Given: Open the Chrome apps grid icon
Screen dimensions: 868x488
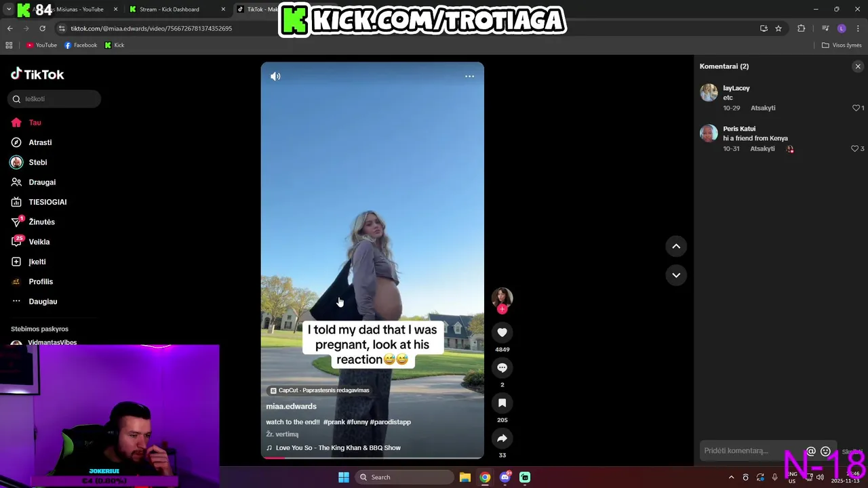Looking at the screenshot, I should point(9,45).
